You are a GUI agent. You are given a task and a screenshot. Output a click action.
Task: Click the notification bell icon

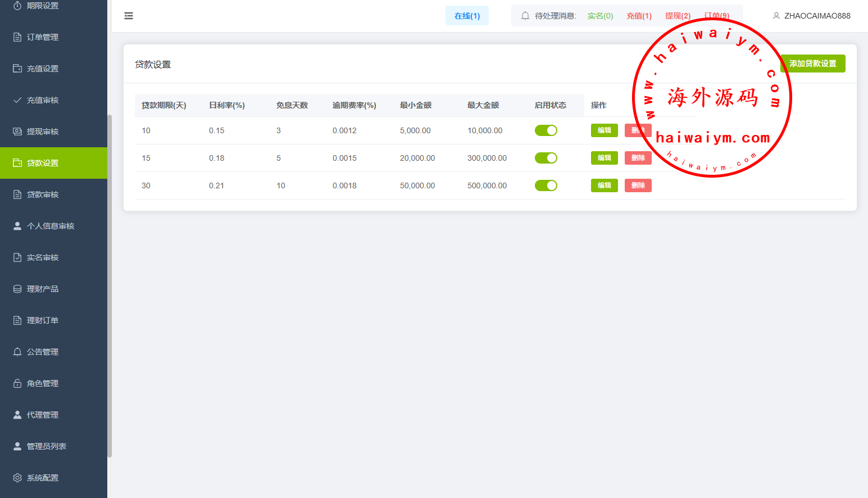click(525, 16)
